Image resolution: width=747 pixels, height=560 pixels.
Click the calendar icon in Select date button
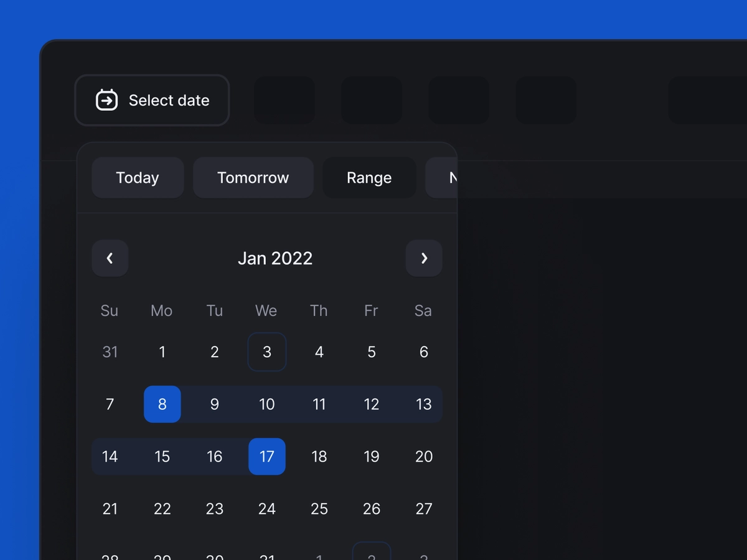106,100
